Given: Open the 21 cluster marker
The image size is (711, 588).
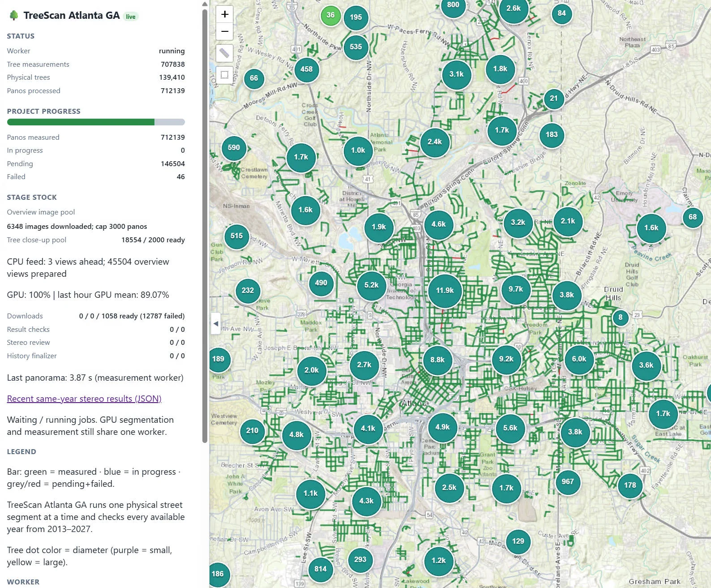Looking at the screenshot, I should point(554,99).
